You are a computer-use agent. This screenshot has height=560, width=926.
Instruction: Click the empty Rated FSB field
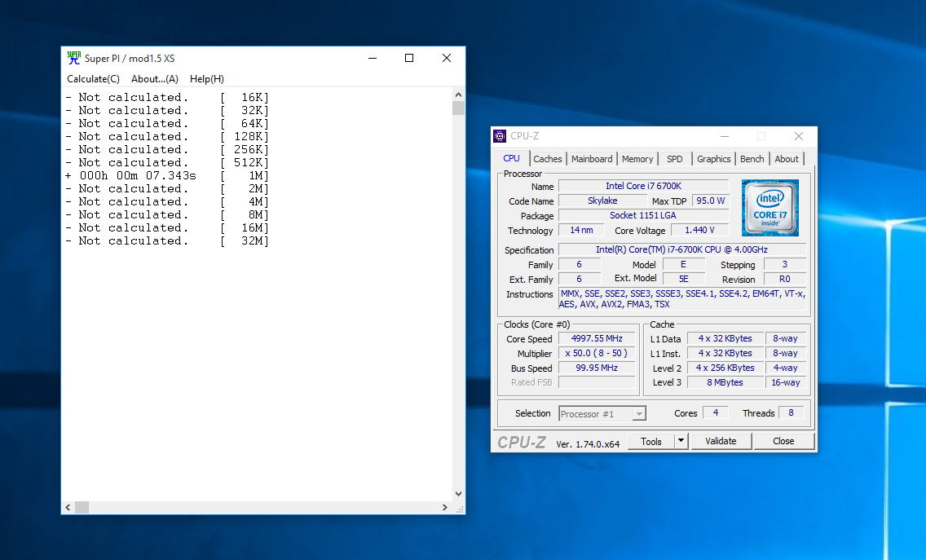point(597,383)
